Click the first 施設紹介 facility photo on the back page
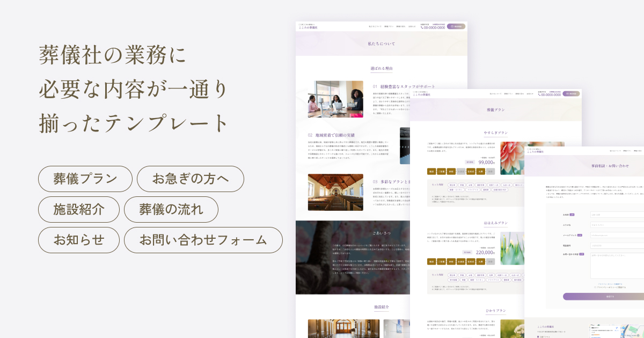 (x=343, y=328)
